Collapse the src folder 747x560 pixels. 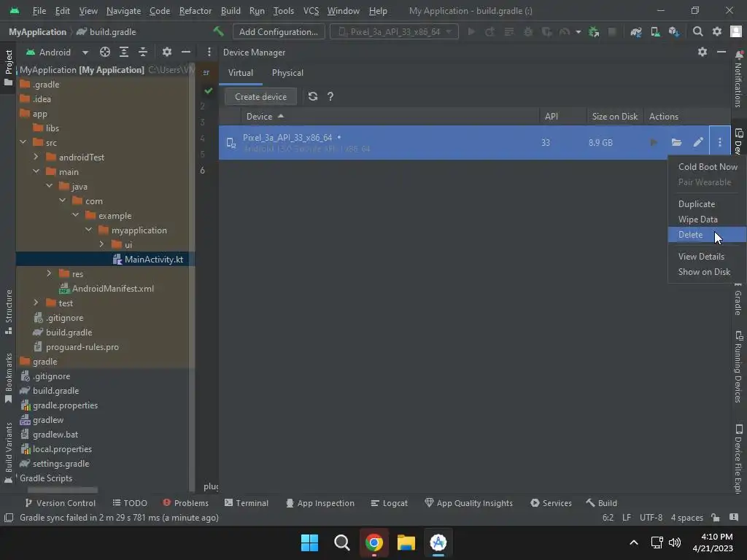(x=23, y=142)
